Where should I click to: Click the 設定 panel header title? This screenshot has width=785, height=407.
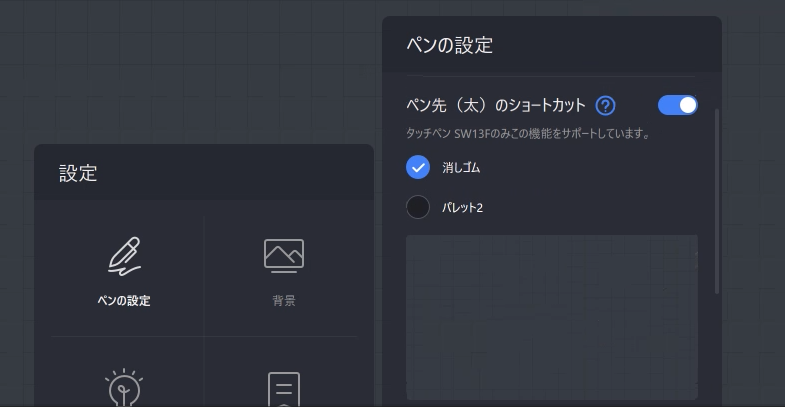click(78, 173)
